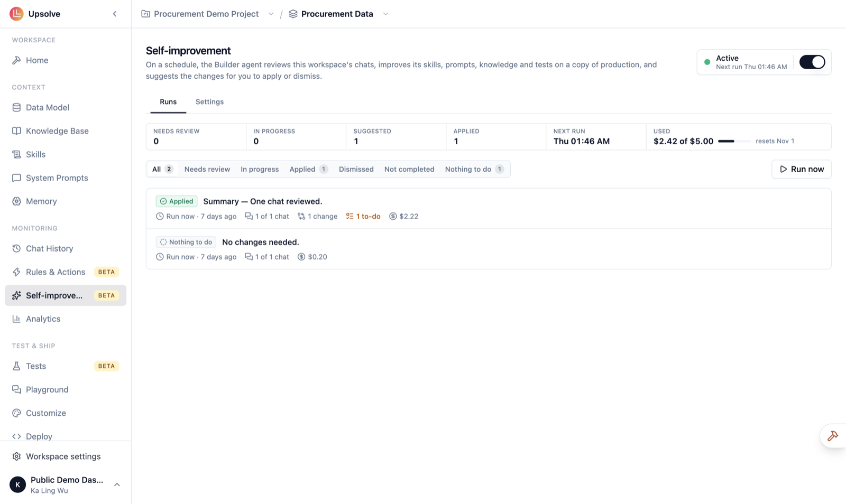Click the $2.22 cost value
The image size is (846, 504).
click(x=404, y=216)
